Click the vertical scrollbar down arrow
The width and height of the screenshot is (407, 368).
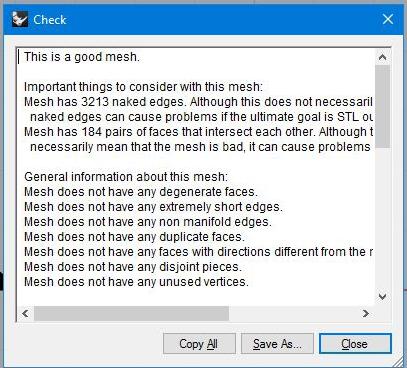coord(382,296)
